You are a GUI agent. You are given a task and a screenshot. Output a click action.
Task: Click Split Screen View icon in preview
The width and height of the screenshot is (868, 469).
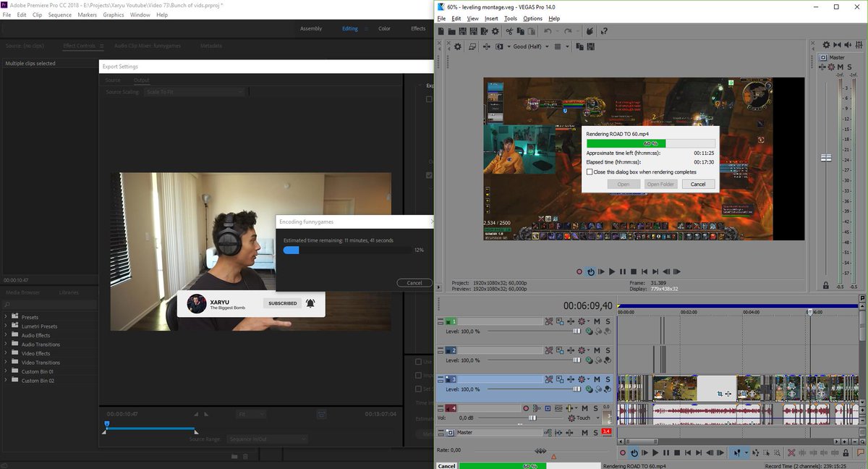click(x=499, y=46)
